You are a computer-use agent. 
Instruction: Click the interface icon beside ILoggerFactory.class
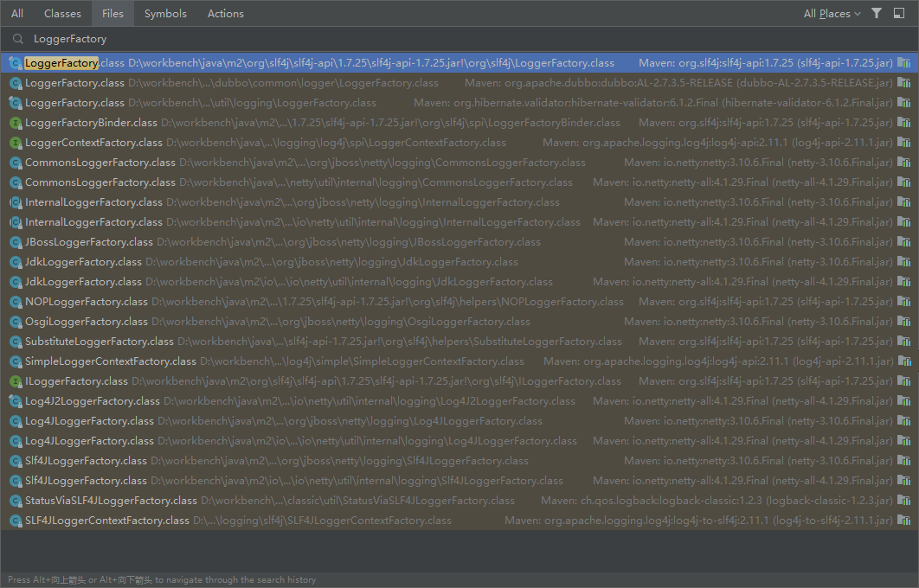click(16, 380)
